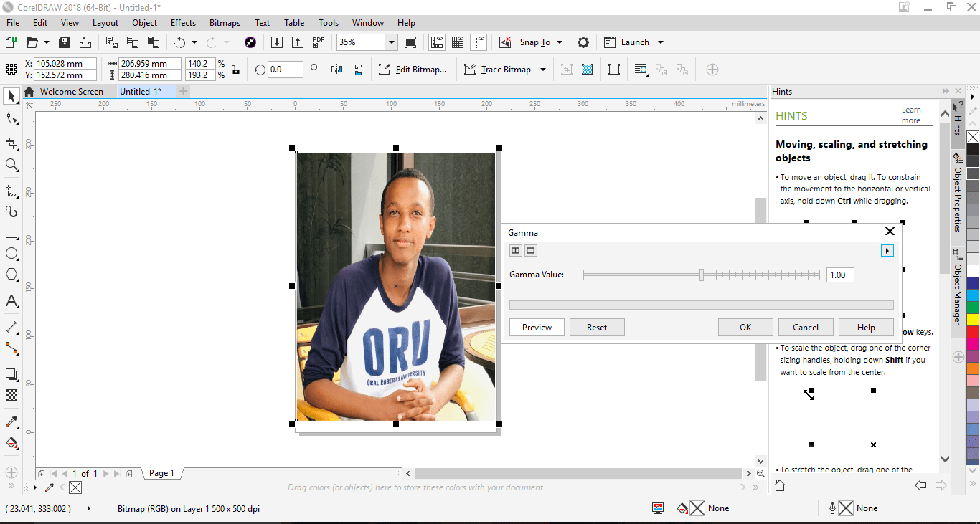The image size is (980, 524).
Task: Click OK in the Gamma dialog
Action: (x=745, y=328)
